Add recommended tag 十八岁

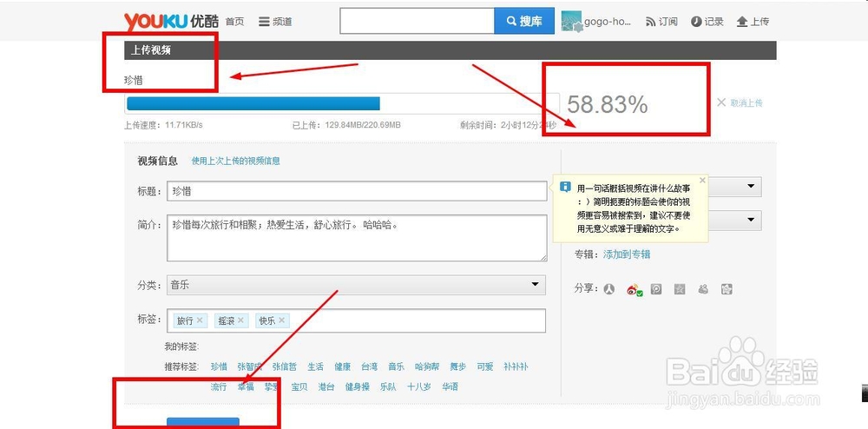(419, 387)
